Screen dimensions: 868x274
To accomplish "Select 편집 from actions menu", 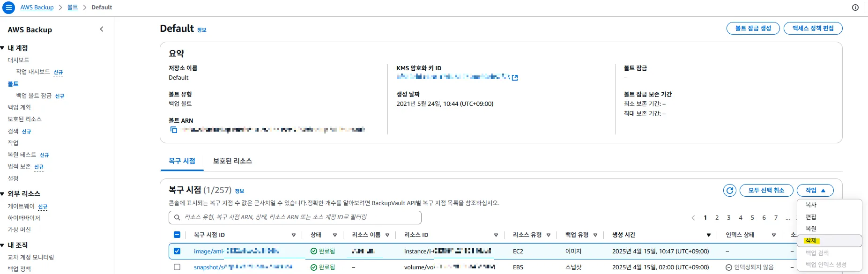I will [x=829, y=217].
